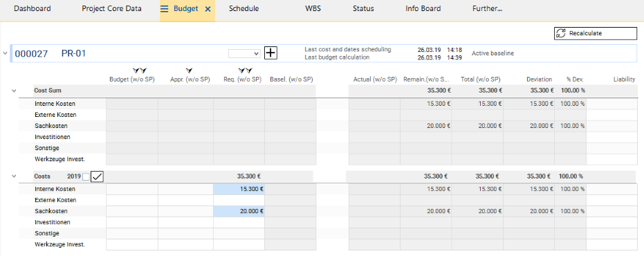Click the % Dev. column header
The image size is (644, 256).
point(575,80)
